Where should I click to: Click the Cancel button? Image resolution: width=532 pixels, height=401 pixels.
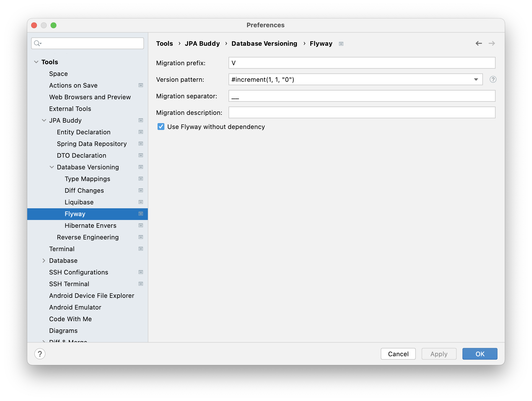(x=398, y=354)
